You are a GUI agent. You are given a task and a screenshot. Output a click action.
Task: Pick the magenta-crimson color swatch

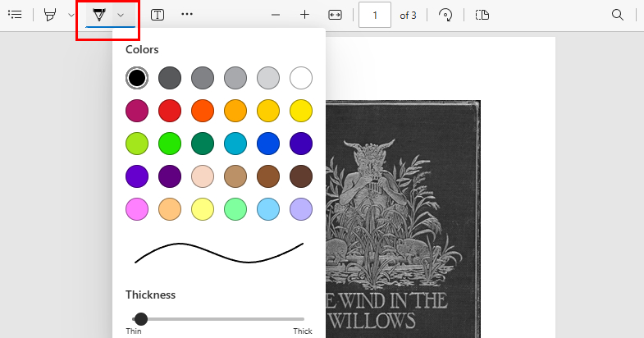pyautogui.click(x=137, y=111)
